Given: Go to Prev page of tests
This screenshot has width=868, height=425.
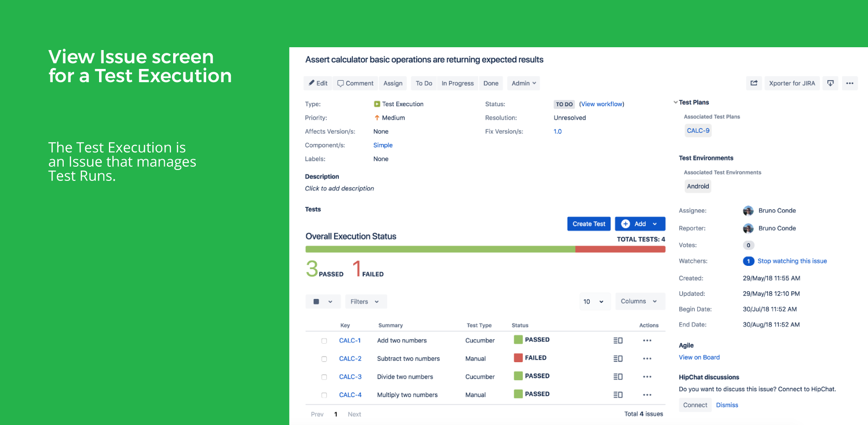Looking at the screenshot, I should [x=317, y=414].
